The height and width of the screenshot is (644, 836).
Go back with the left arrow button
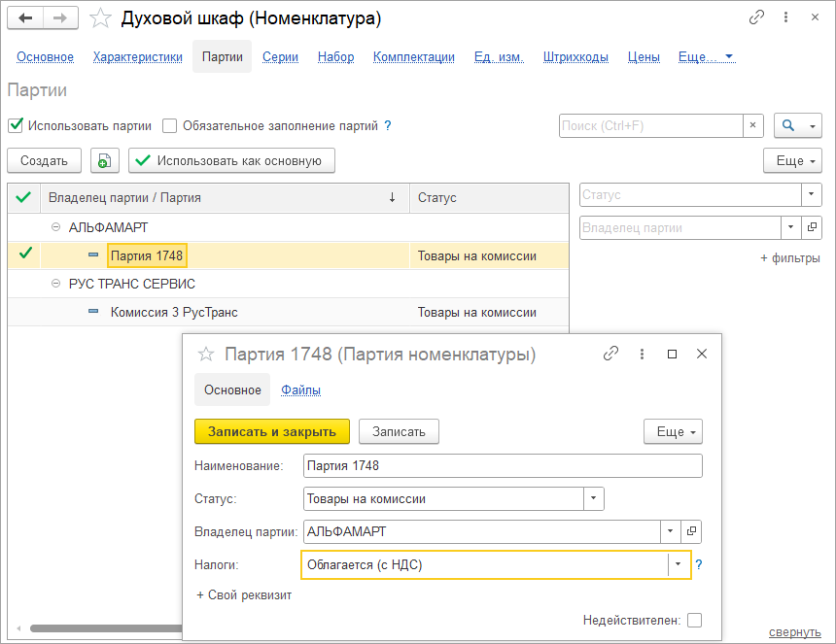pos(25,18)
